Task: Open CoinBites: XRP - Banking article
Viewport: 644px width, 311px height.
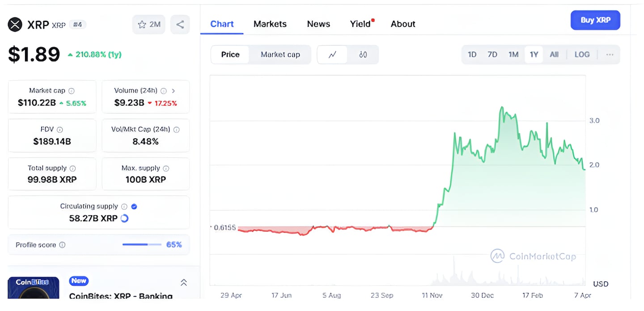Action: [x=121, y=296]
